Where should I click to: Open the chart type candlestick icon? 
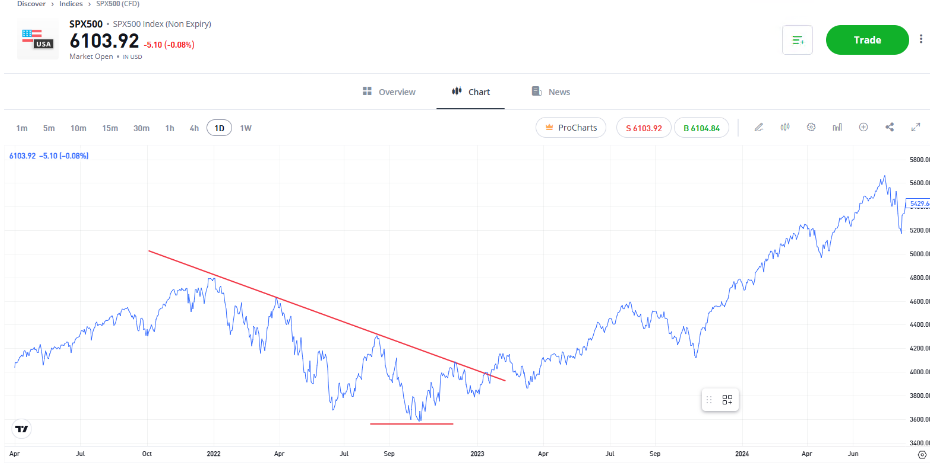point(785,127)
